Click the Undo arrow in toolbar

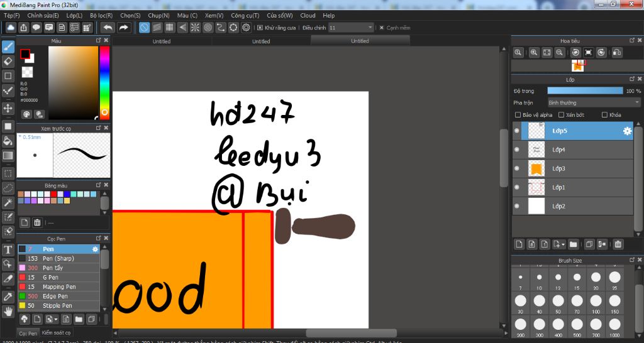(x=108, y=28)
